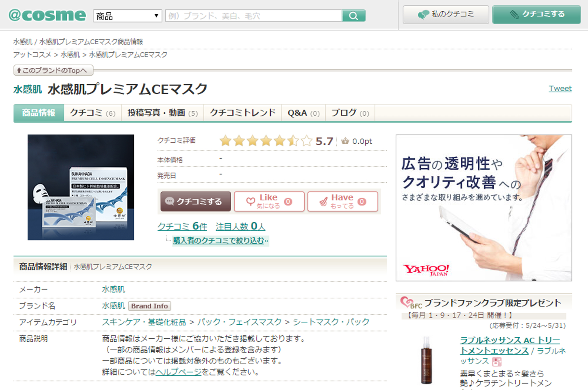
Task: Open 私のクチコミ in the header
Action: pos(445,15)
